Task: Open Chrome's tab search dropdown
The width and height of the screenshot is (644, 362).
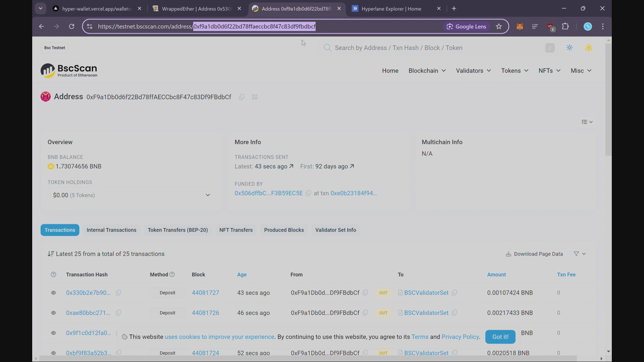Action: pos(41,9)
